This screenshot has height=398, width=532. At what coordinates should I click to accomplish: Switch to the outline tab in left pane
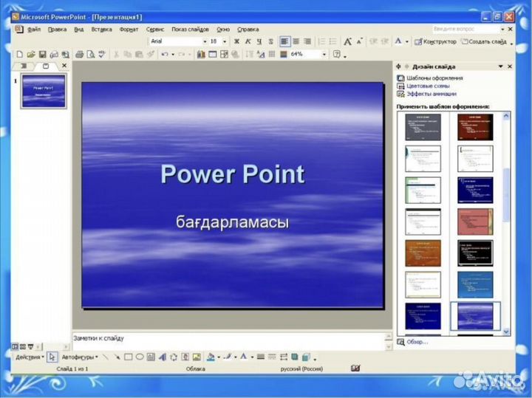pyautogui.click(x=24, y=66)
